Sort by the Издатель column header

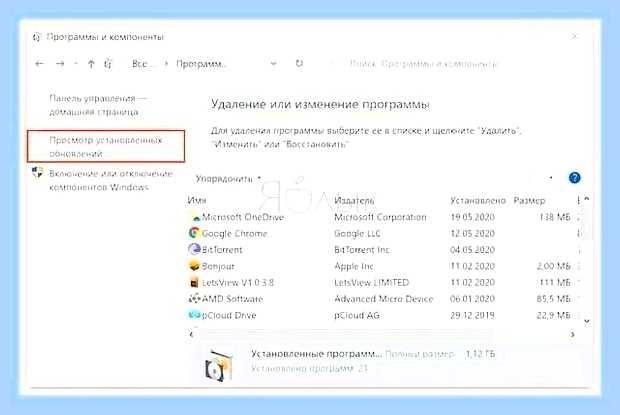point(354,200)
